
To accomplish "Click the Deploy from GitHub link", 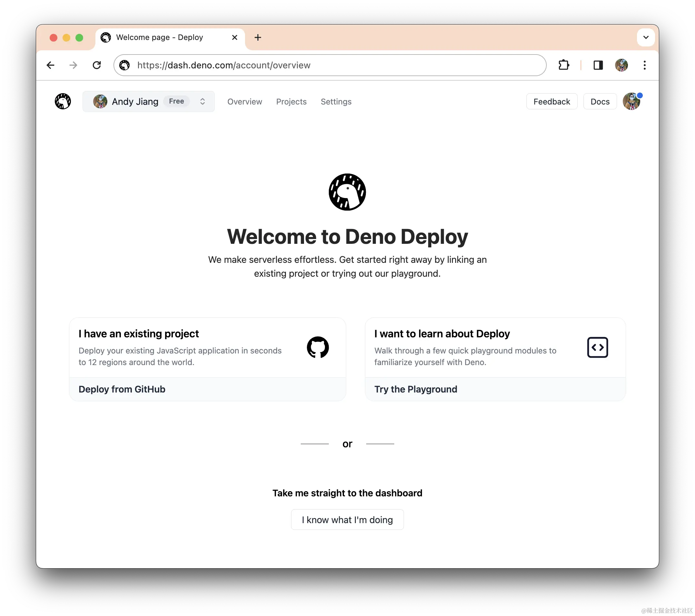I will (122, 389).
